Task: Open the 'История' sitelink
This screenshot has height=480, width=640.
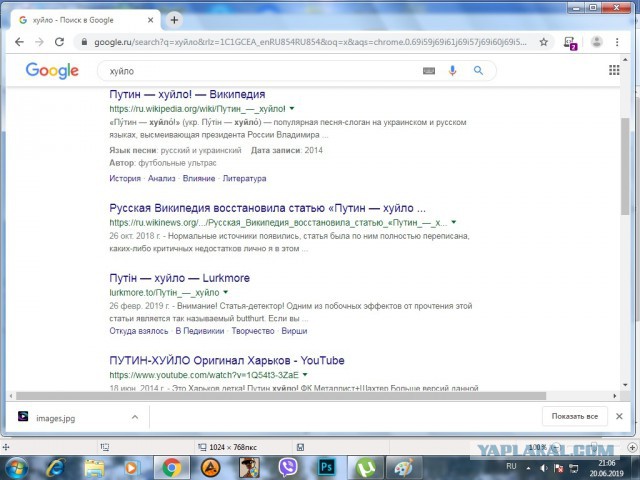Action: pyautogui.click(x=125, y=178)
